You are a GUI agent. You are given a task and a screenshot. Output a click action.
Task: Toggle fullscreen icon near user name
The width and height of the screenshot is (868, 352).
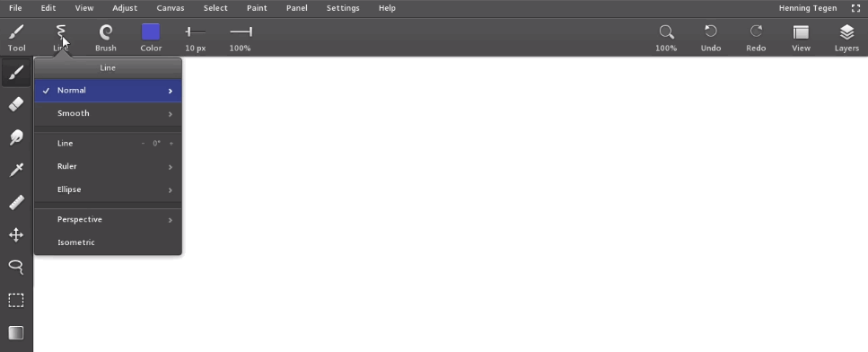tap(855, 8)
